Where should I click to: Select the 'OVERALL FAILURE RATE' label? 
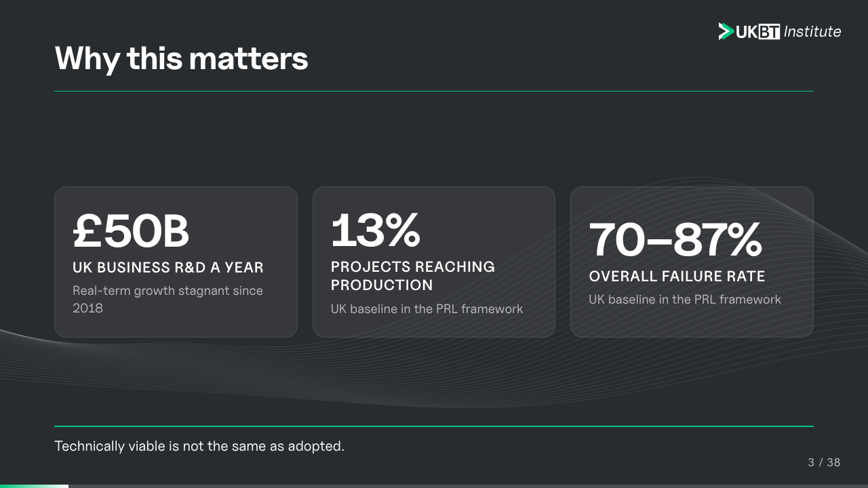point(677,277)
